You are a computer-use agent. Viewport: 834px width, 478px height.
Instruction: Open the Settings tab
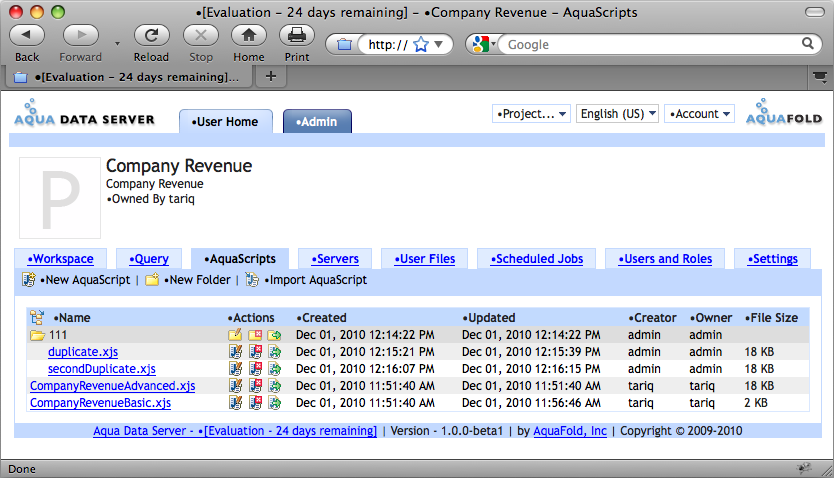[772, 259]
